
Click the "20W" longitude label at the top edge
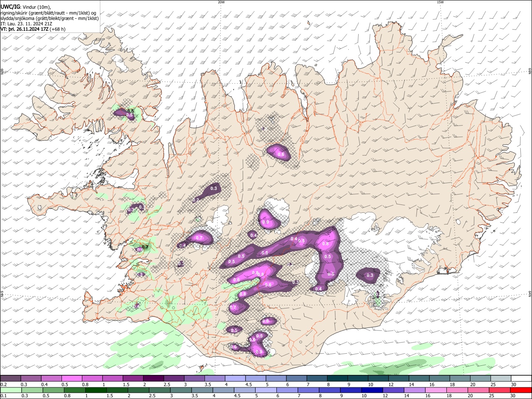pyautogui.click(x=221, y=2)
